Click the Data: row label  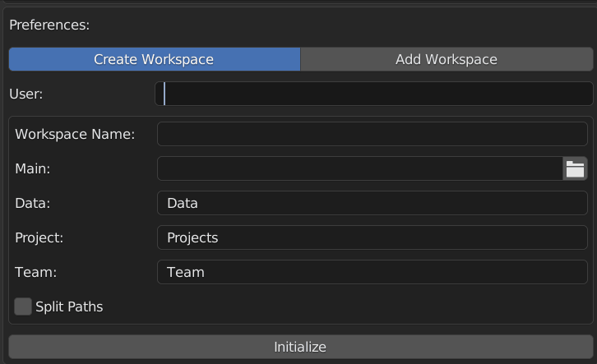pos(33,203)
